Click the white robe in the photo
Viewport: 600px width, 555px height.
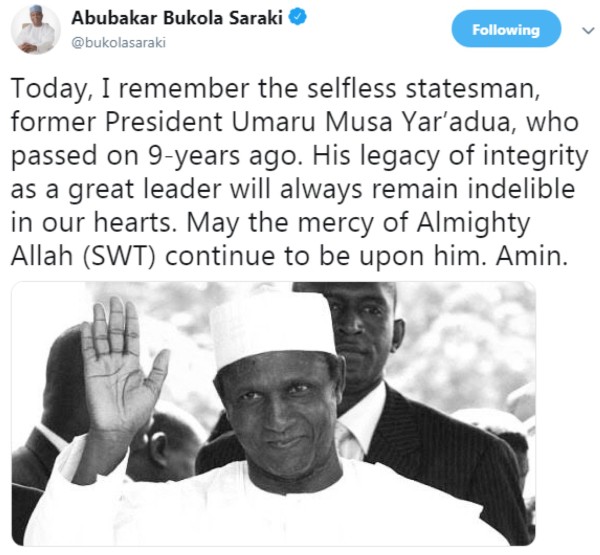268,505
